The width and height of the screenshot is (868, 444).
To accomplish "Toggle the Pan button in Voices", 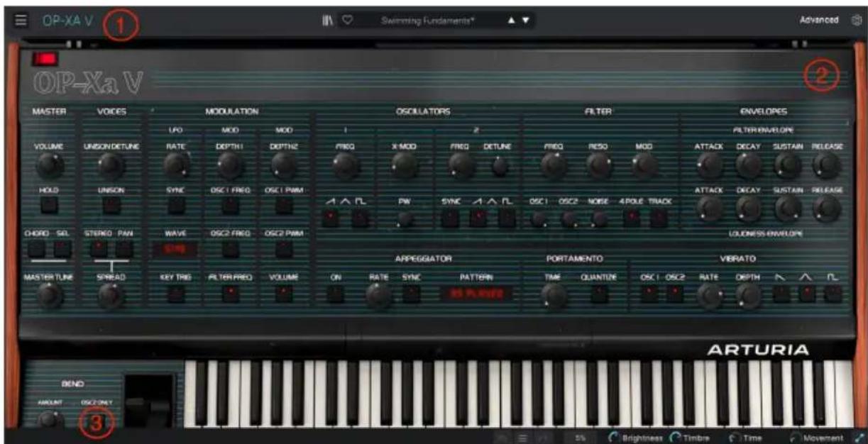I will point(124,248).
